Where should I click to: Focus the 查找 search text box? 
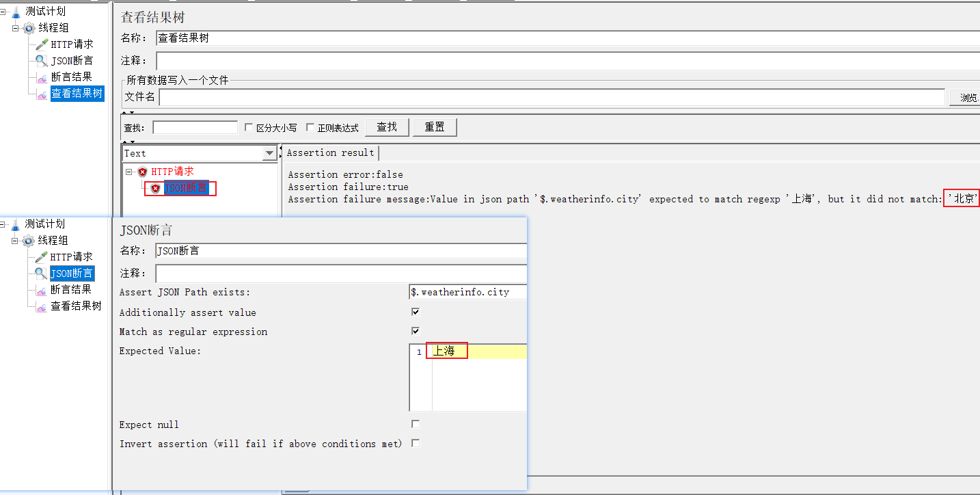click(x=195, y=127)
